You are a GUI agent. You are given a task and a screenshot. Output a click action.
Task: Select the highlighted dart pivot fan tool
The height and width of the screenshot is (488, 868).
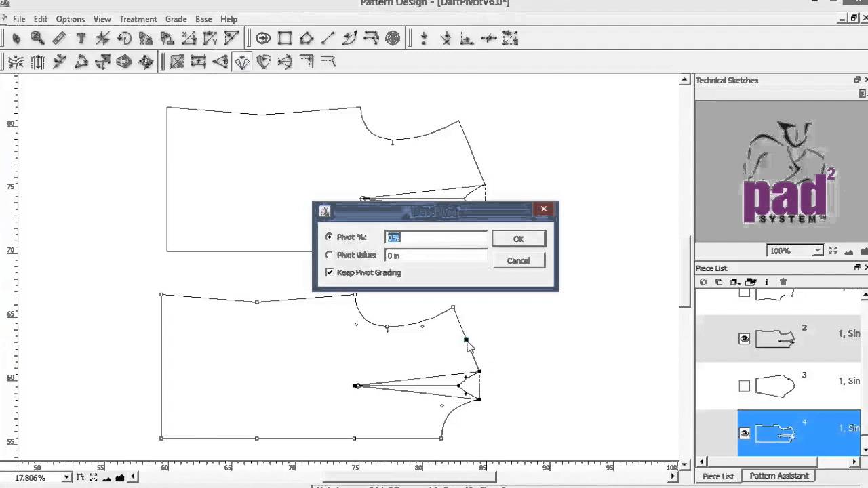pos(242,62)
